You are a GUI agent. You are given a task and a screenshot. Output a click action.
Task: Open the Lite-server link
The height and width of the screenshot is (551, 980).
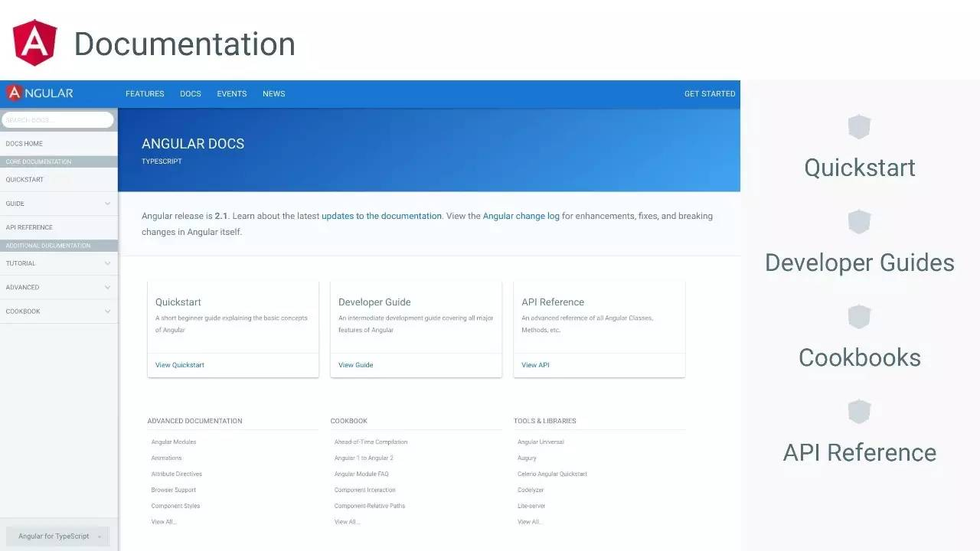click(x=531, y=507)
